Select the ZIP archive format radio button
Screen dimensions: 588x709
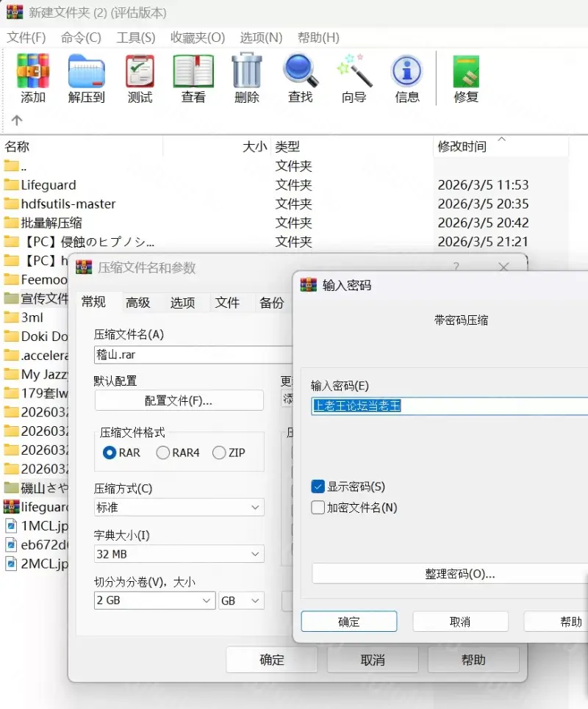pos(219,453)
